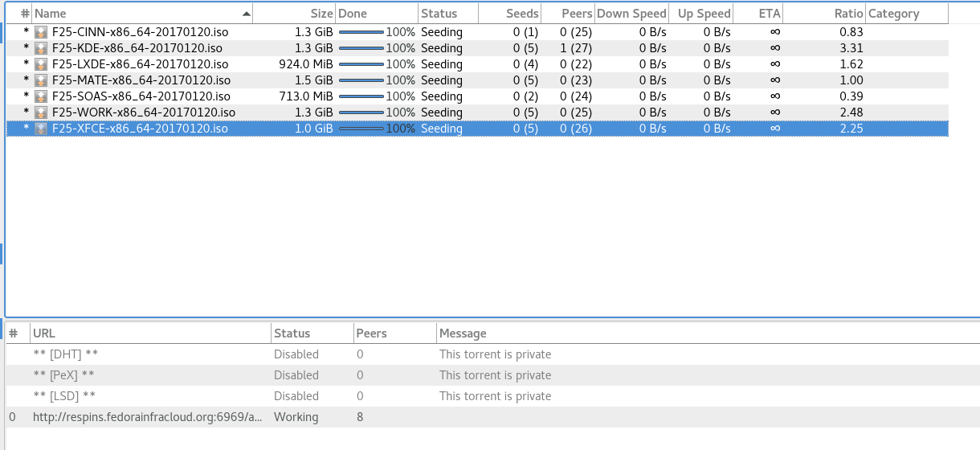Click DHT message 'This torrent is private'
980x450 pixels.
click(495, 354)
